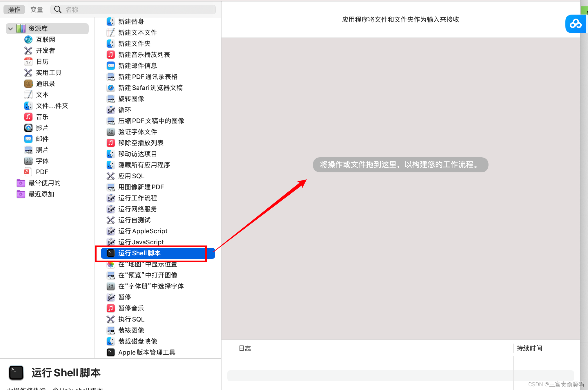This screenshot has width=588, height=390.
Task: Select the PDF category icon
Action: pyautogui.click(x=28, y=172)
